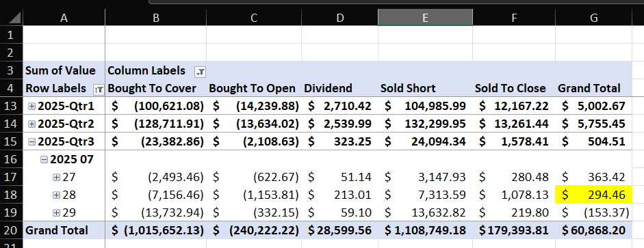Select the 5,755.45 Qtr2 total cell
Image resolution: width=644 pixels, height=248 pixels.
[x=593, y=124]
